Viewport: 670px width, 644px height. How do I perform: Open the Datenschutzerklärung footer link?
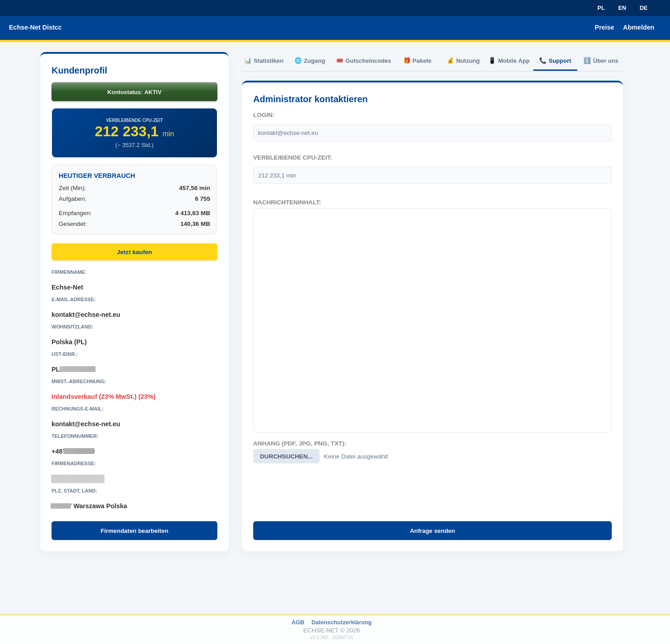click(x=341, y=622)
